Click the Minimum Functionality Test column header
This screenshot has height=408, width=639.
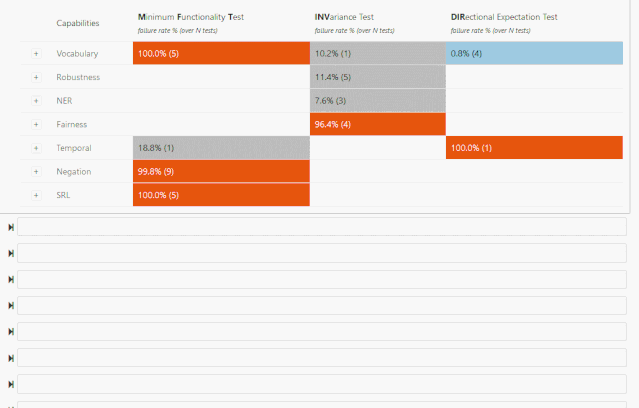tap(191, 17)
